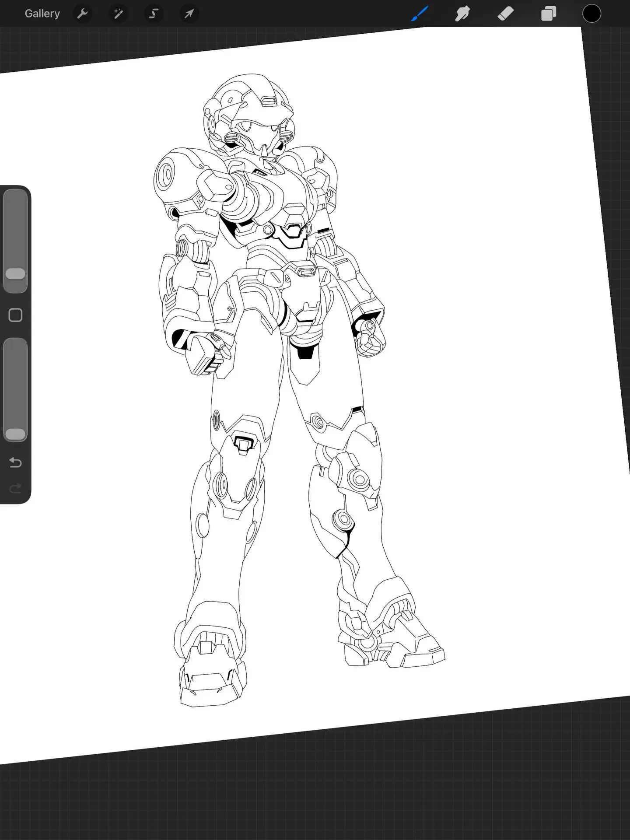Select the Smudge tool

[462, 14]
